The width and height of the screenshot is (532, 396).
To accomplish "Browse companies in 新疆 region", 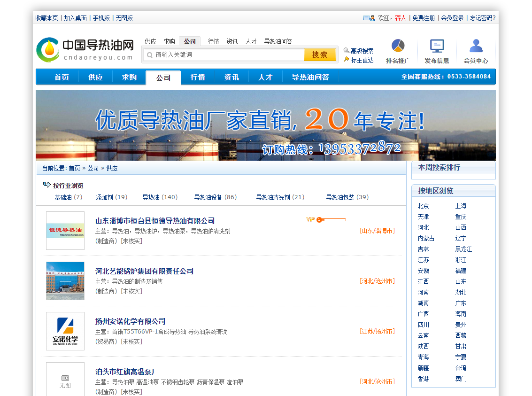I will tap(423, 368).
